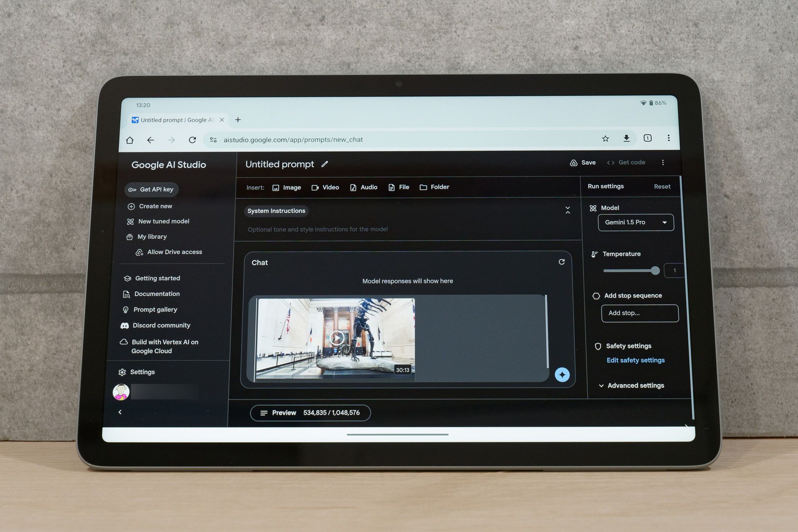Go back using the browser back arrow
This screenshot has height=532, width=798.
tap(150, 140)
